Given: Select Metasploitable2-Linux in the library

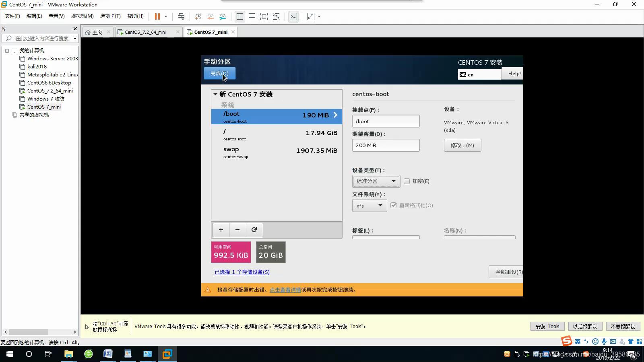Looking at the screenshot, I should (x=52, y=75).
